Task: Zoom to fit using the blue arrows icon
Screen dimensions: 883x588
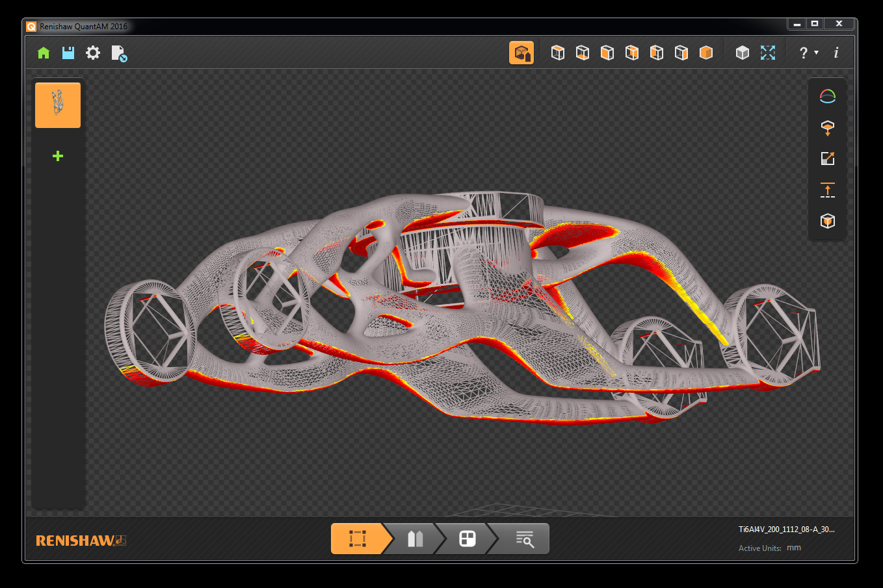Action: [768, 53]
